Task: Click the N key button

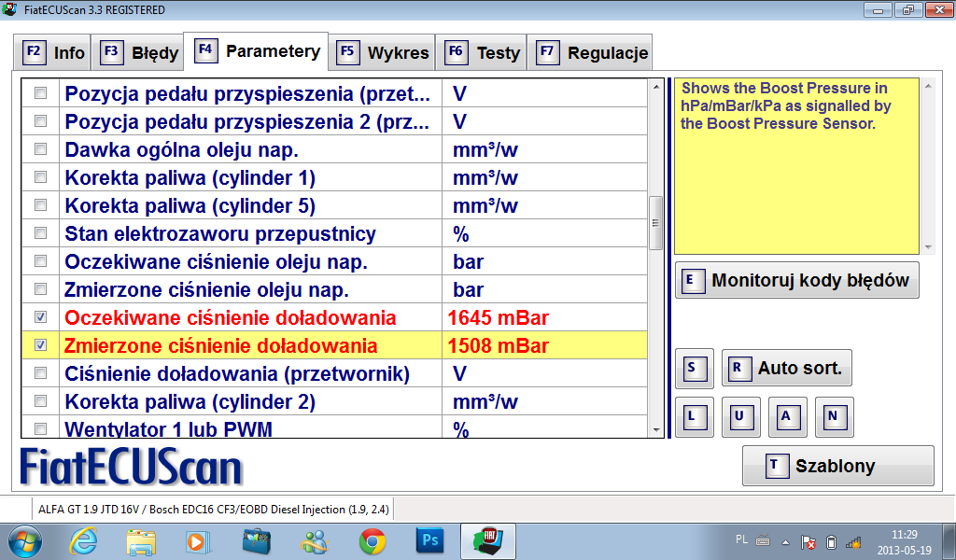Action: [834, 417]
